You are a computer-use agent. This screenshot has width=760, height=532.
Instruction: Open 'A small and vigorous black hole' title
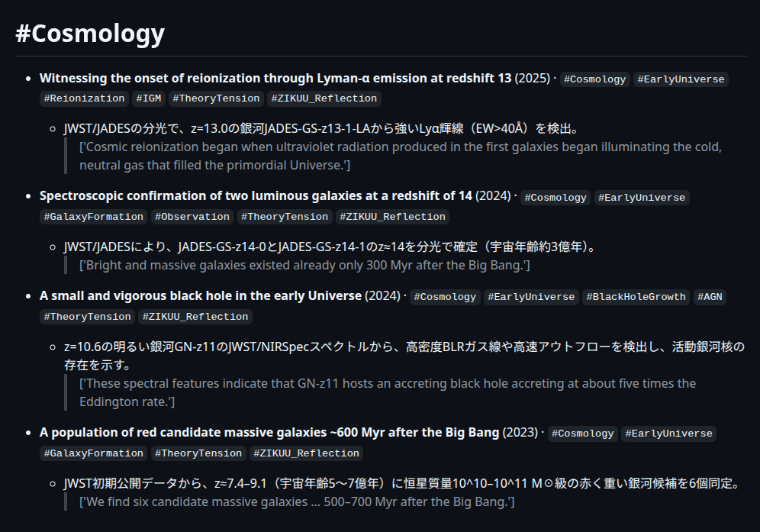(x=200, y=295)
